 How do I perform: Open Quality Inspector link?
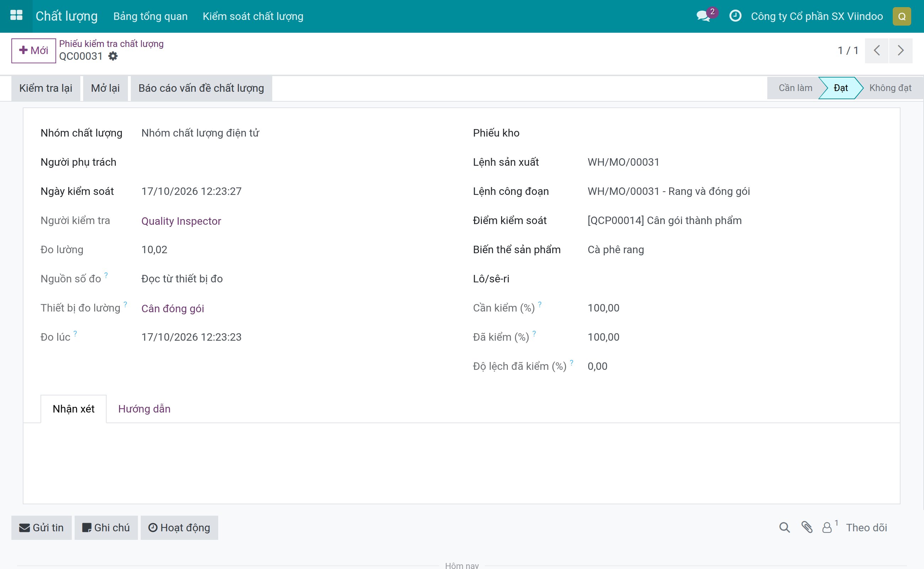[x=181, y=221]
